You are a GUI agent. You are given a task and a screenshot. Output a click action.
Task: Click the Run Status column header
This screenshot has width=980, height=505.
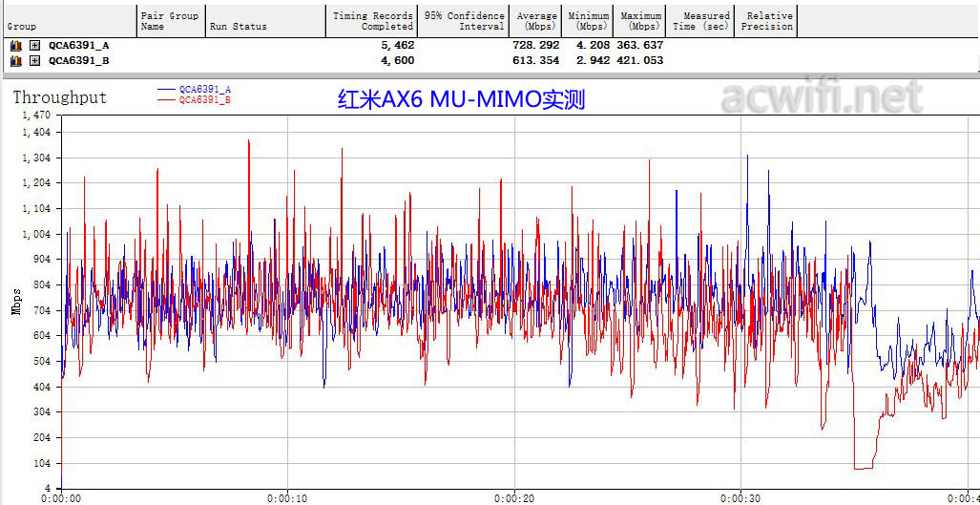pyautogui.click(x=265, y=21)
